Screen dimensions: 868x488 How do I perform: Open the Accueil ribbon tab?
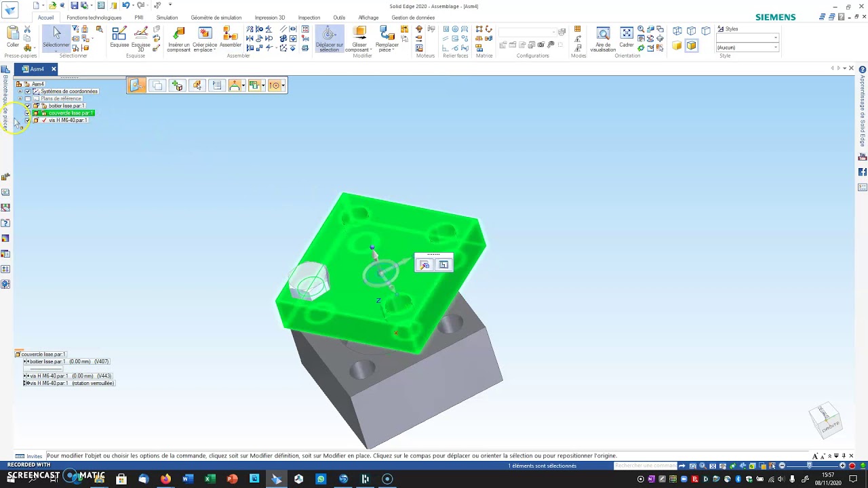click(46, 18)
